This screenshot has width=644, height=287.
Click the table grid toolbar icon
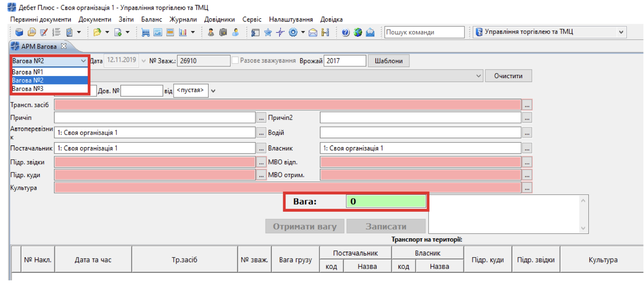click(x=170, y=33)
